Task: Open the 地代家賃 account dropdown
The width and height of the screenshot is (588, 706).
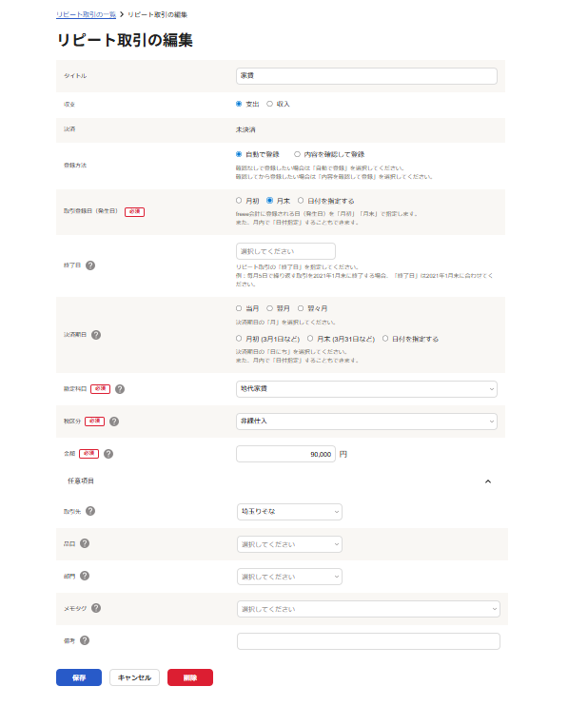Action: click(366, 389)
